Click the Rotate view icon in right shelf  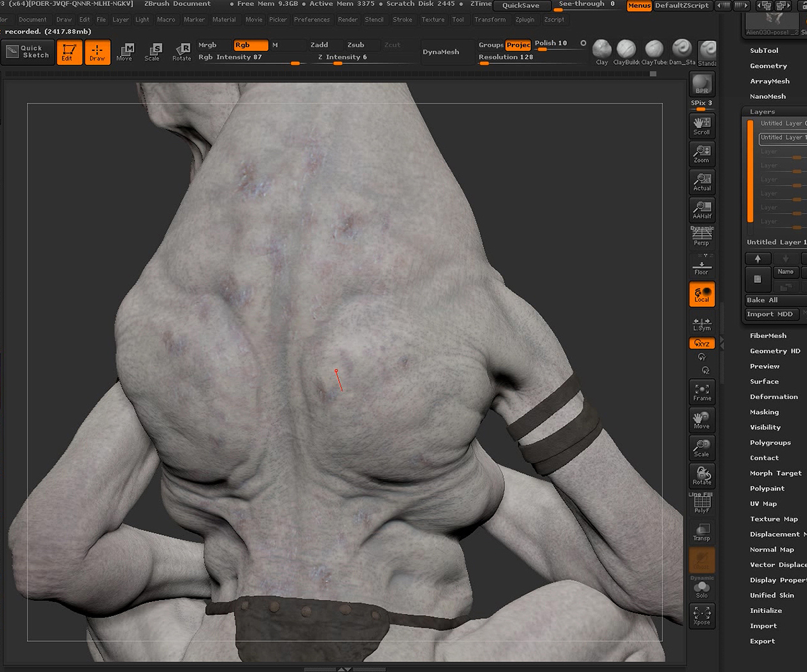[701, 476]
